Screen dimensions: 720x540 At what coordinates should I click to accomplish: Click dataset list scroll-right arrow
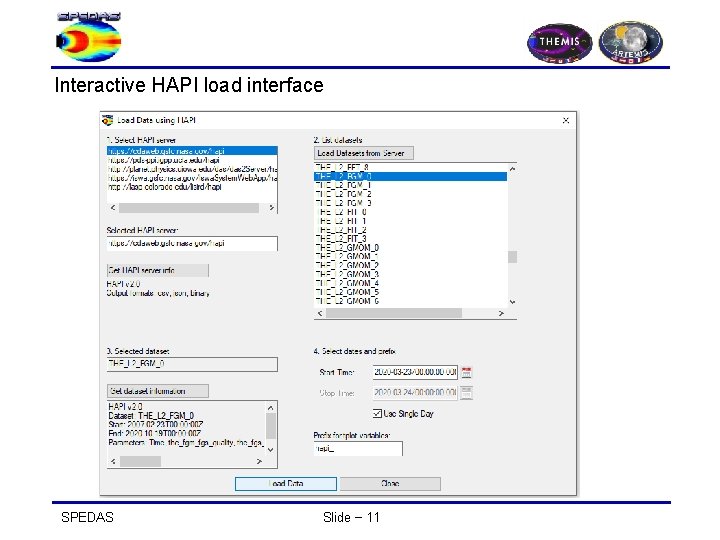[501, 313]
